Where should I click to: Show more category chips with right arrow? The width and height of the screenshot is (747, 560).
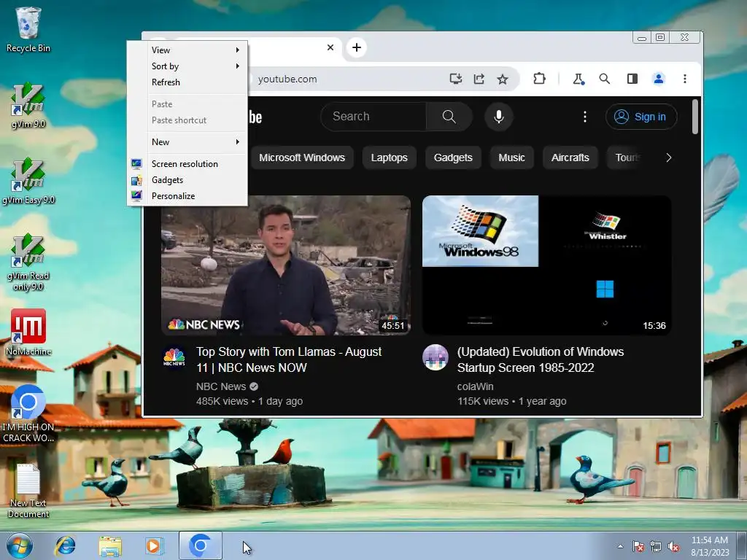pyautogui.click(x=668, y=157)
